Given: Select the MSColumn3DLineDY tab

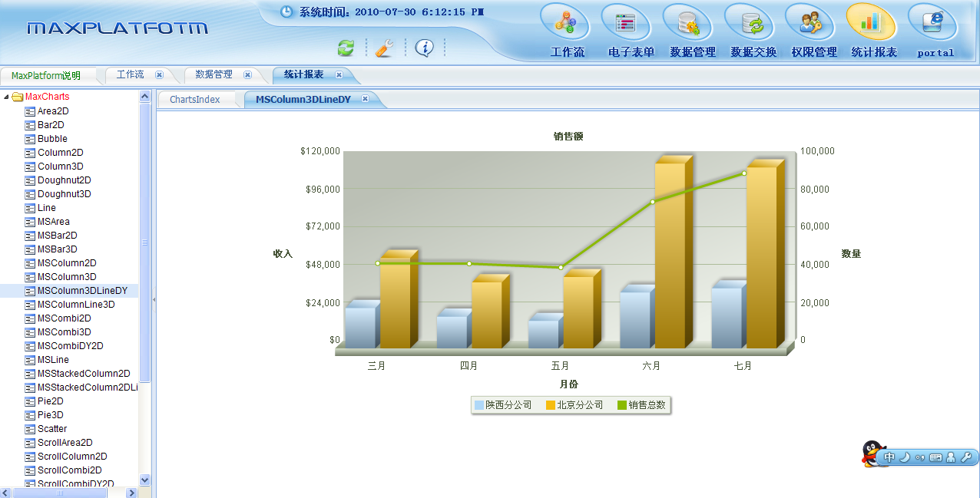Looking at the screenshot, I should click(x=303, y=100).
